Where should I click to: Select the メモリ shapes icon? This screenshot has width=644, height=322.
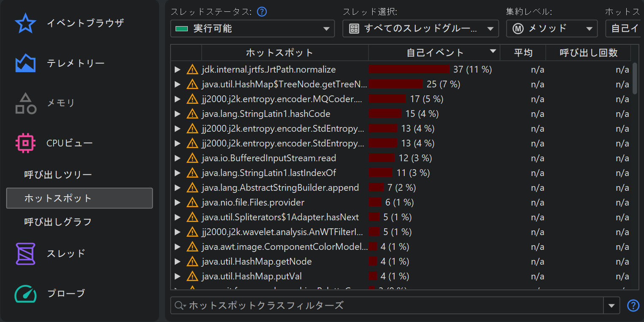click(x=25, y=103)
